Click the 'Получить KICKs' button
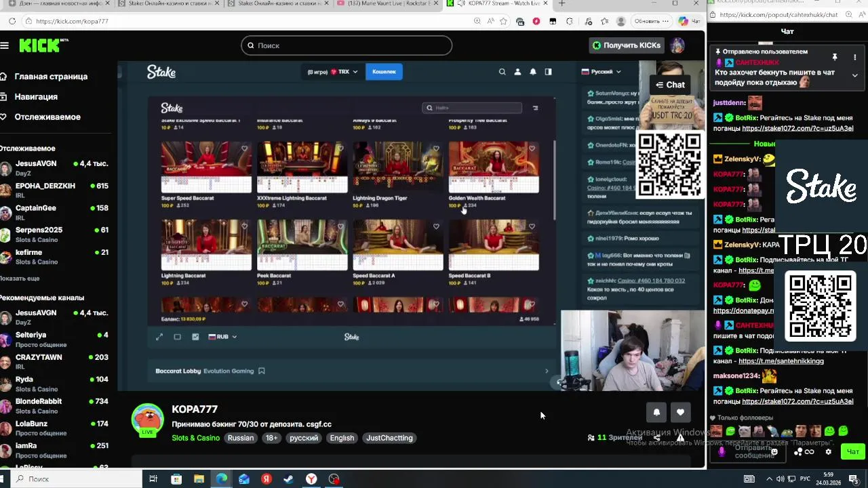Image resolution: width=868 pixels, height=488 pixels. pyautogui.click(x=627, y=45)
